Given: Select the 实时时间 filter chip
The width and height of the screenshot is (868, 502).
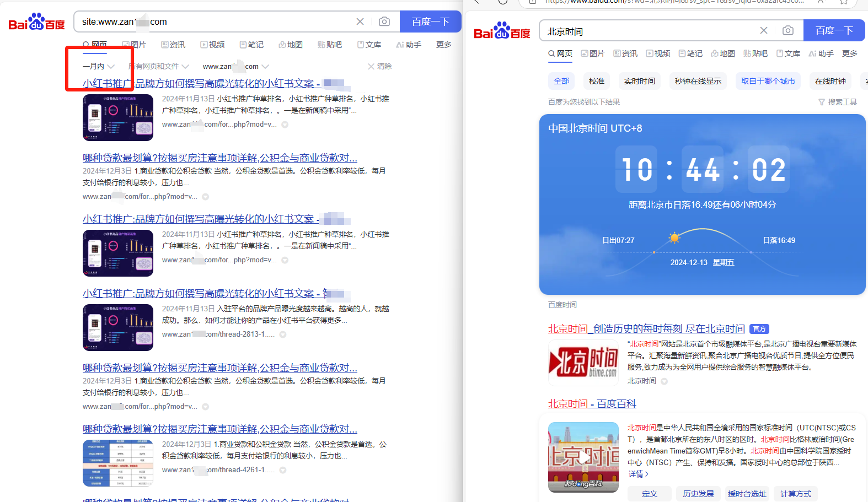Looking at the screenshot, I should click(640, 81).
